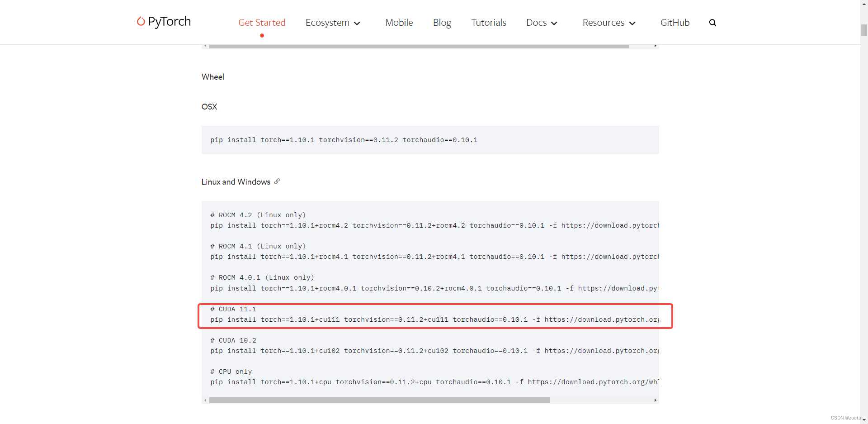The height and width of the screenshot is (424, 868).
Task: Open the Tutorials page
Action: [489, 22]
